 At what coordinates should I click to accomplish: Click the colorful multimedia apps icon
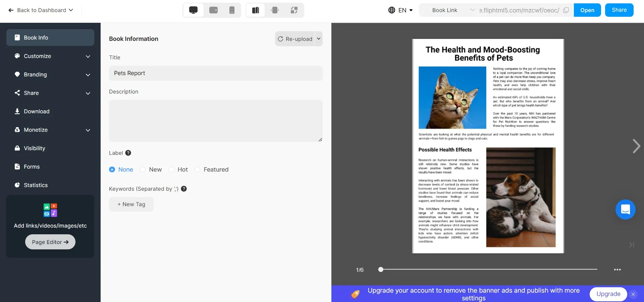pyautogui.click(x=50, y=210)
